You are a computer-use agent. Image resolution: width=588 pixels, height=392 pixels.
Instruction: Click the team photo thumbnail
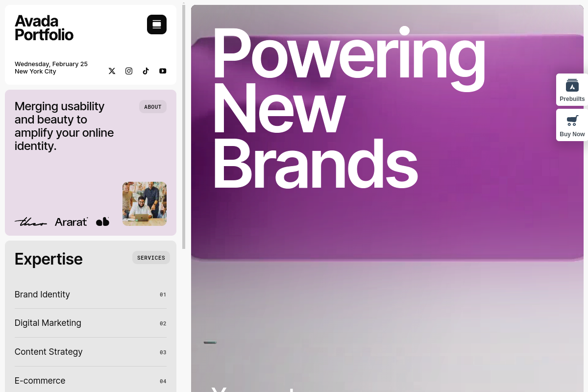145,204
